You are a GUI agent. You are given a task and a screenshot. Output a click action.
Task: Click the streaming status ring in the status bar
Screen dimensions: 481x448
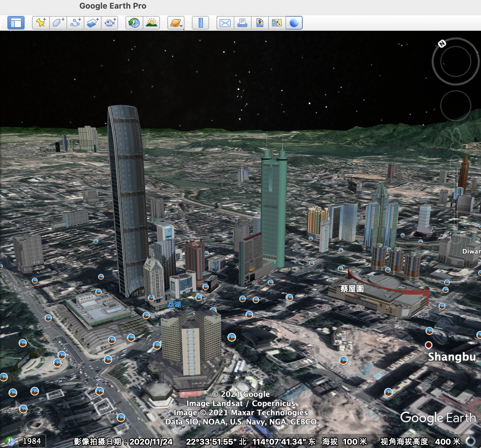[x=471, y=441]
